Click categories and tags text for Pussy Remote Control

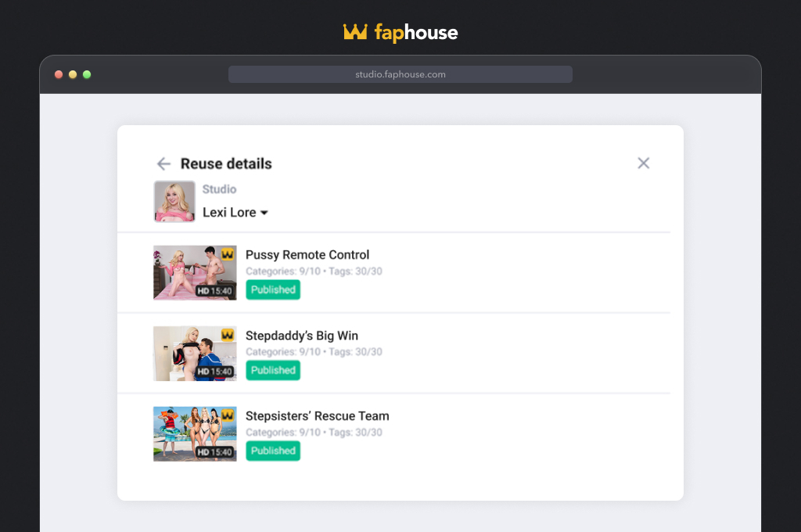pos(314,271)
